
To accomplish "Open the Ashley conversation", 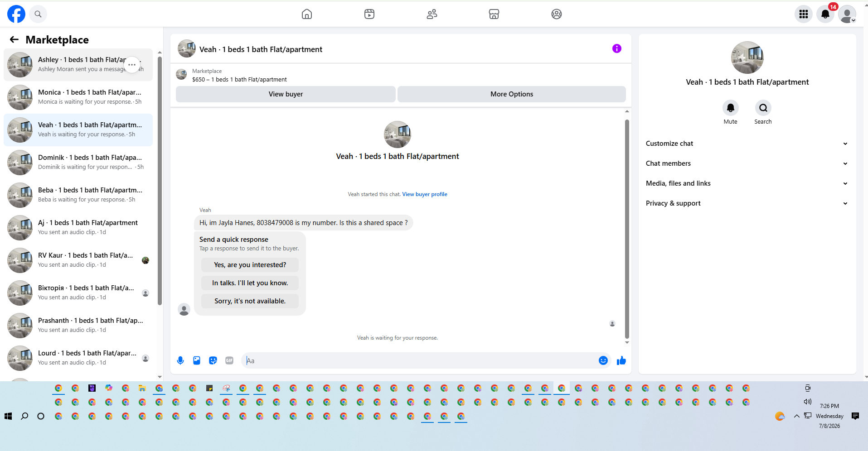I will (x=78, y=65).
